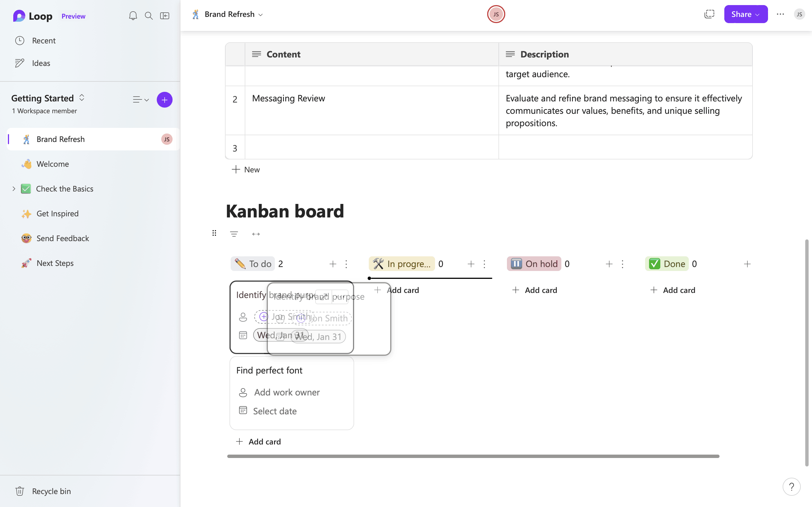Open the Recent section
The image size is (812, 507).
point(44,41)
